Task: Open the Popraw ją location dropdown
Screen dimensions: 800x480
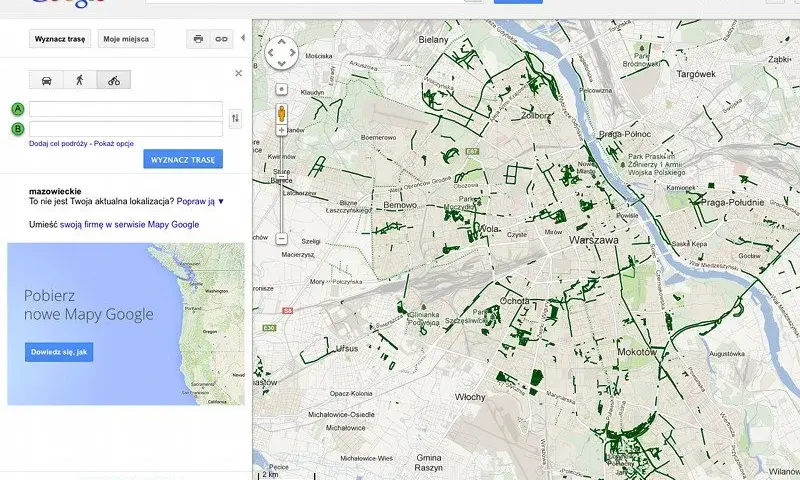Action: point(200,201)
